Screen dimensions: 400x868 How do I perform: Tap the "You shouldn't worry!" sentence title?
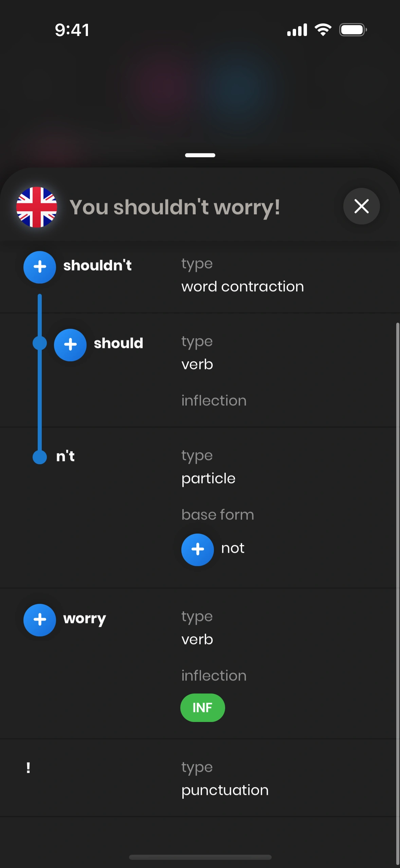[175, 207]
